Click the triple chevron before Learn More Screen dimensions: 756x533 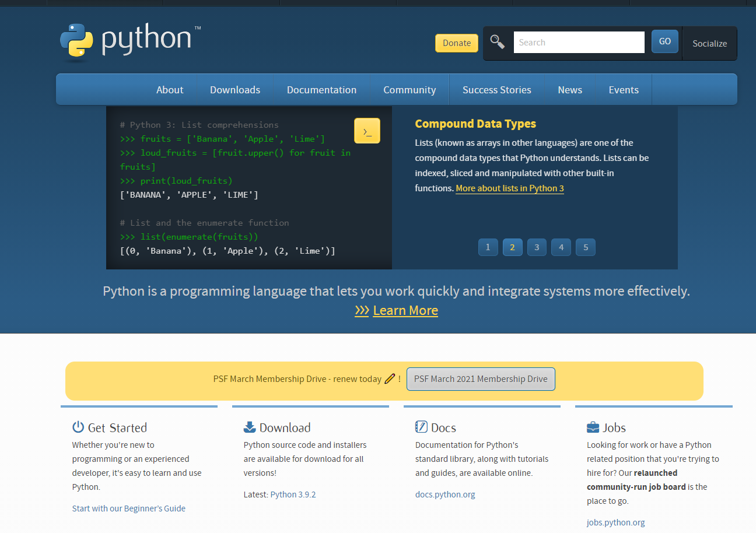click(362, 310)
